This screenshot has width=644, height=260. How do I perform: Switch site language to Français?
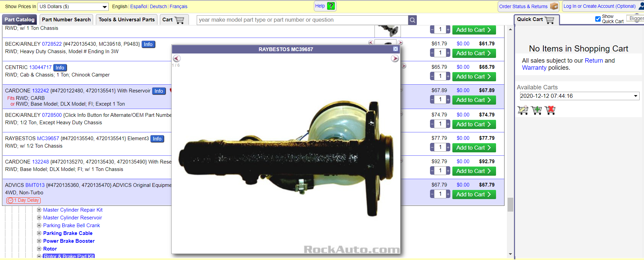pyautogui.click(x=178, y=6)
